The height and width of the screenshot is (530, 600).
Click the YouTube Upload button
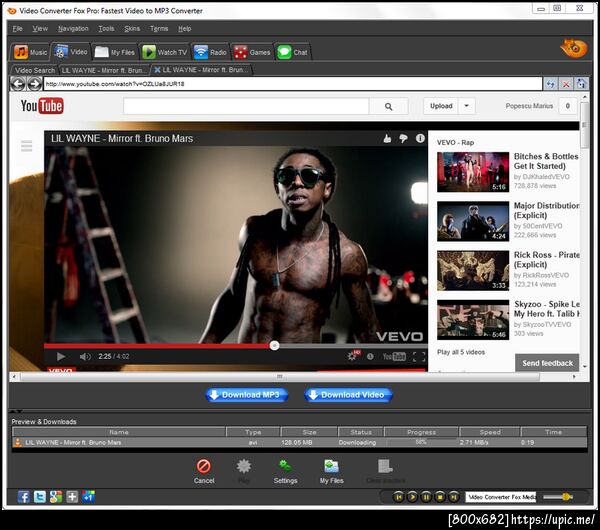click(x=441, y=106)
